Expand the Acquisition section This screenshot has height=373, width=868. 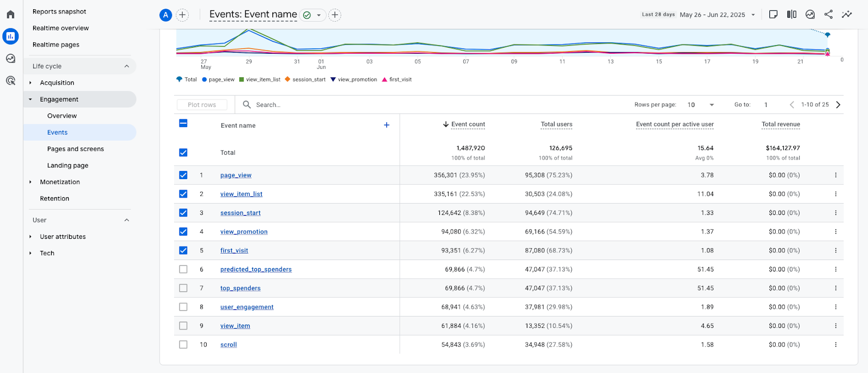pyautogui.click(x=57, y=83)
